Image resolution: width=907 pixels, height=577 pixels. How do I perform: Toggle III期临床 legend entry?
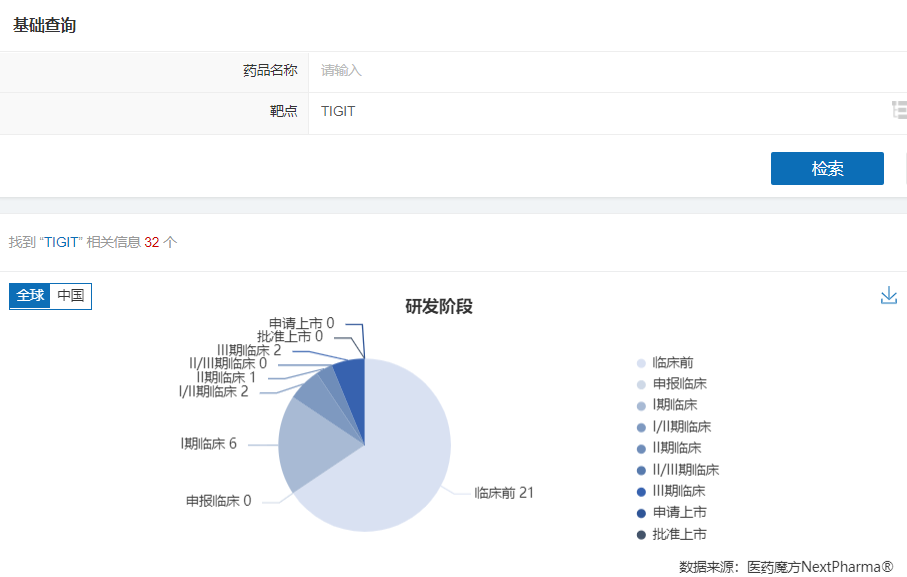click(x=671, y=491)
